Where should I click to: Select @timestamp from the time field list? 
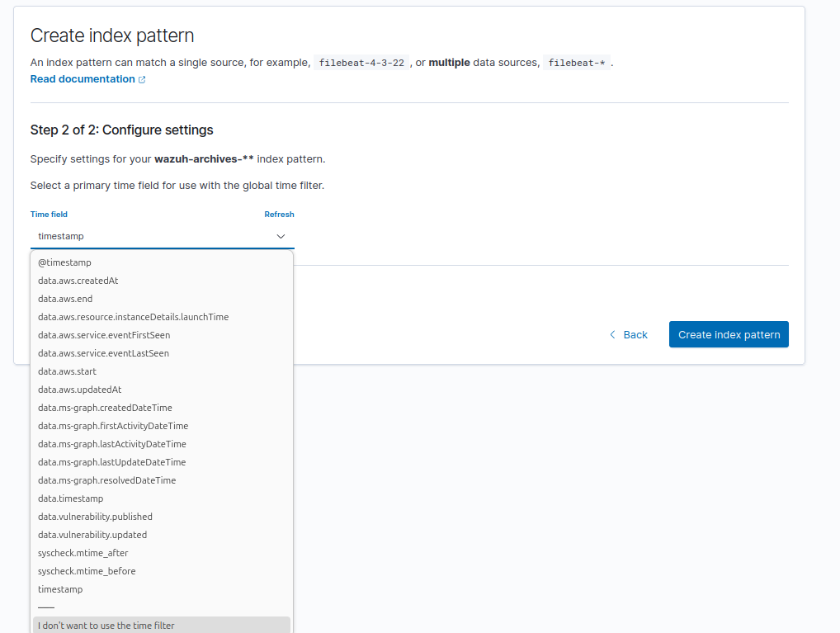coord(64,262)
